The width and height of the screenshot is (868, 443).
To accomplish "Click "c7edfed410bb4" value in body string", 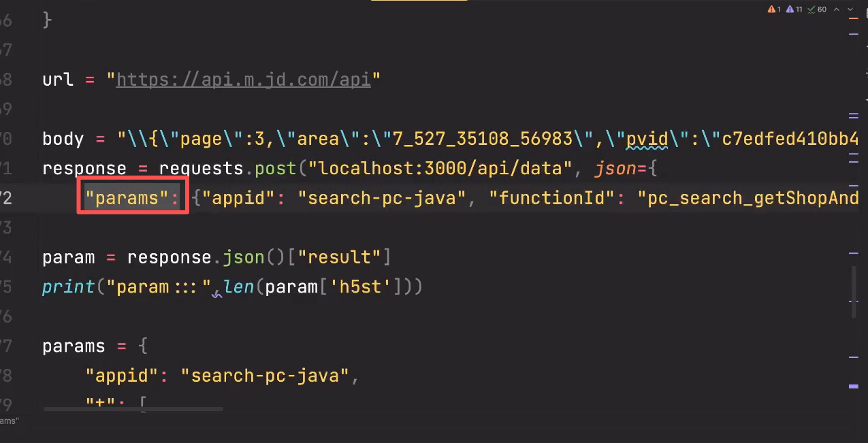I will click(790, 139).
